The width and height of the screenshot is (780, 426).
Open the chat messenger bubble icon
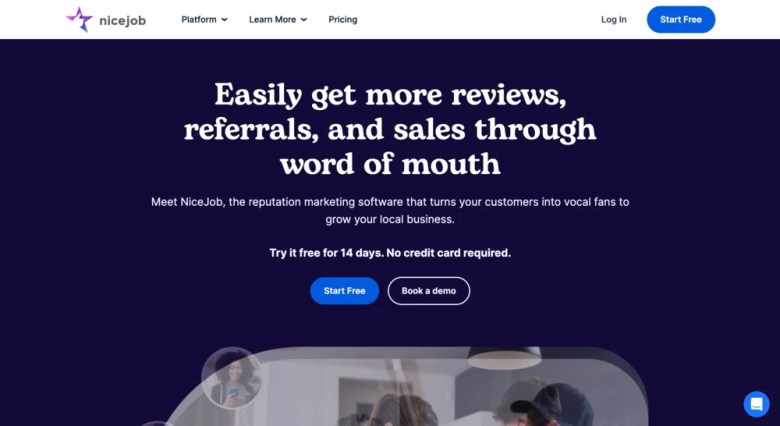coord(756,404)
